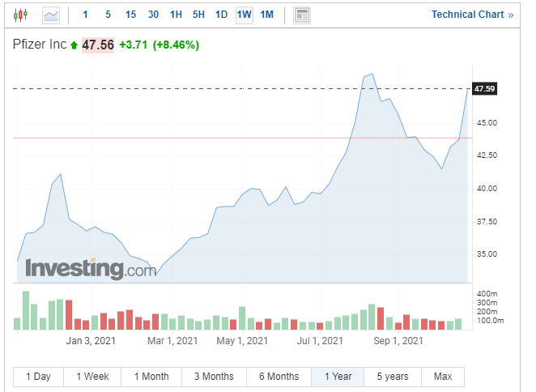This screenshot has height=392, width=536.
Task: Click the green up arrow beside Pfizer Inc
Action: point(74,45)
